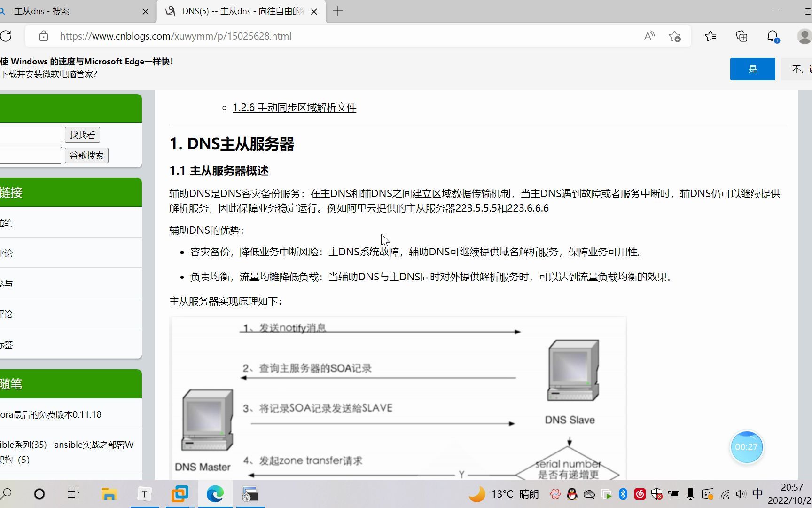Viewport: 812px width, 508px height.
Task: Toggle Bluetooth from the system tray
Action: 624,494
